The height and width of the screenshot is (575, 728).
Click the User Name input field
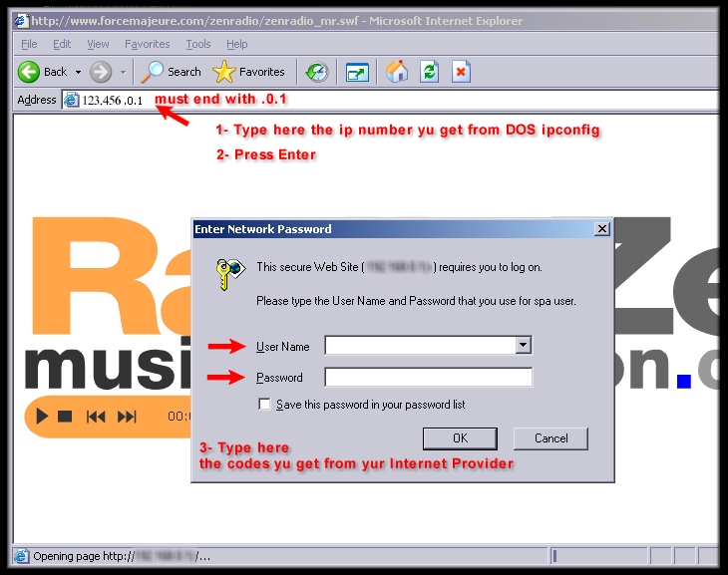coord(421,345)
